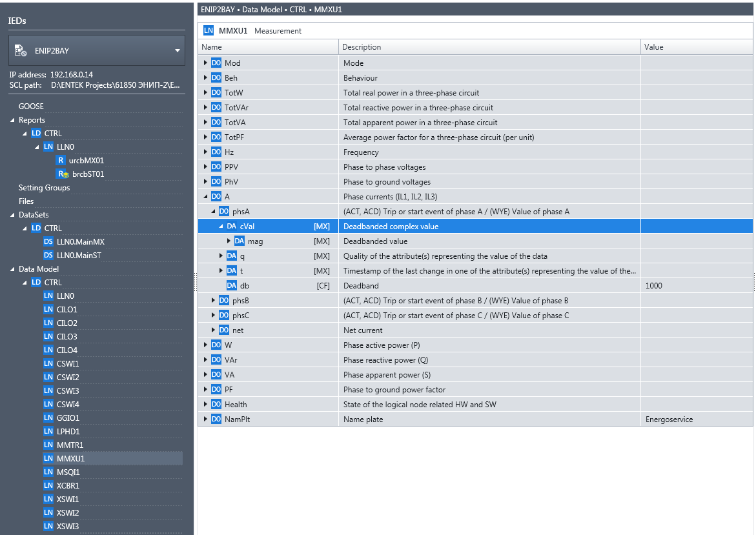Select GOOSE in the sidebar

pos(31,106)
